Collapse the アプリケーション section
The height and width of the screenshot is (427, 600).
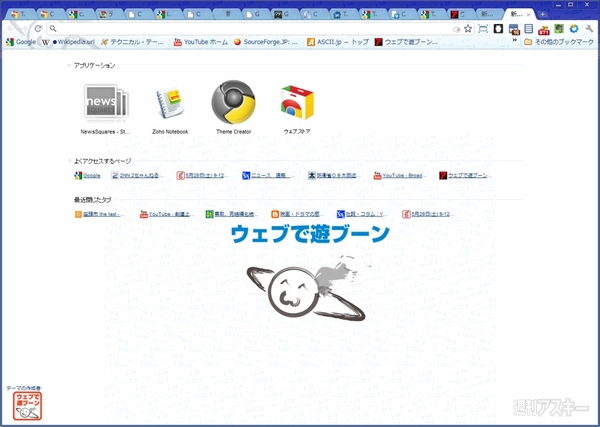tap(69, 65)
